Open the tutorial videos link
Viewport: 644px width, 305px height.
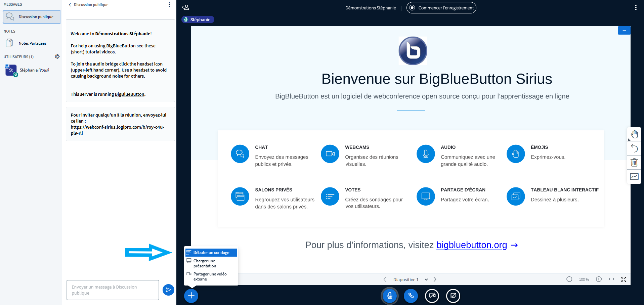[100, 52]
